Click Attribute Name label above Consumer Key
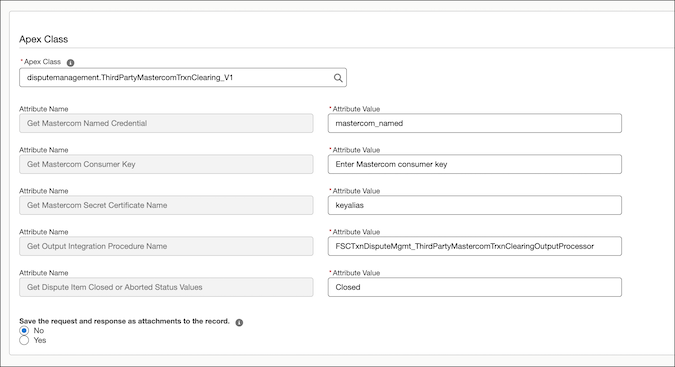 tap(43, 150)
